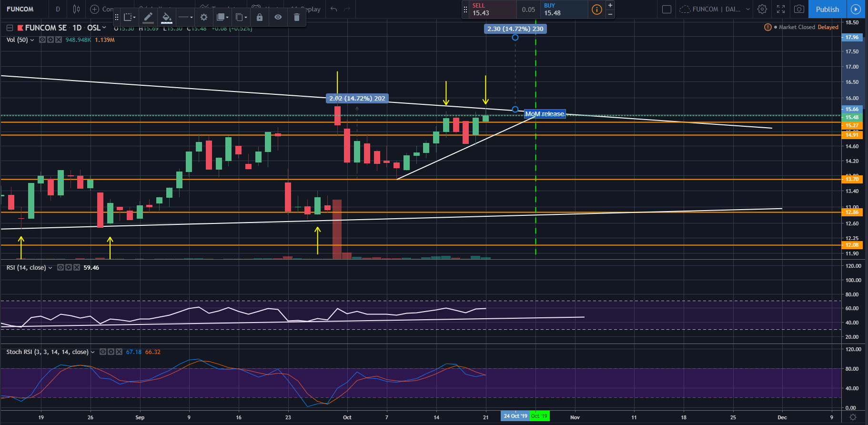Expand the FUNCOM SE 1D OSL legend dropdown
Image resolution: width=868 pixels, height=425 pixels.
pos(104,28)
